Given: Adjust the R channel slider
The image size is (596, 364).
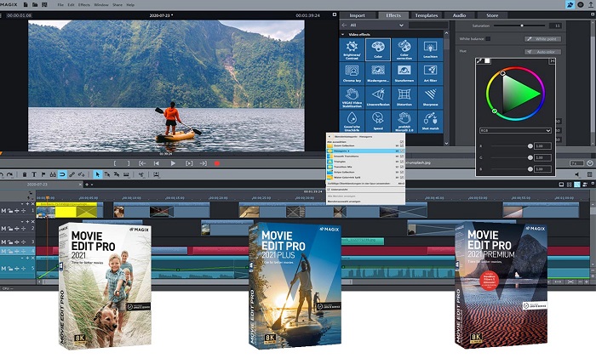Looking at the screenshot, I should pyautogui.click(x=511, y=146).
